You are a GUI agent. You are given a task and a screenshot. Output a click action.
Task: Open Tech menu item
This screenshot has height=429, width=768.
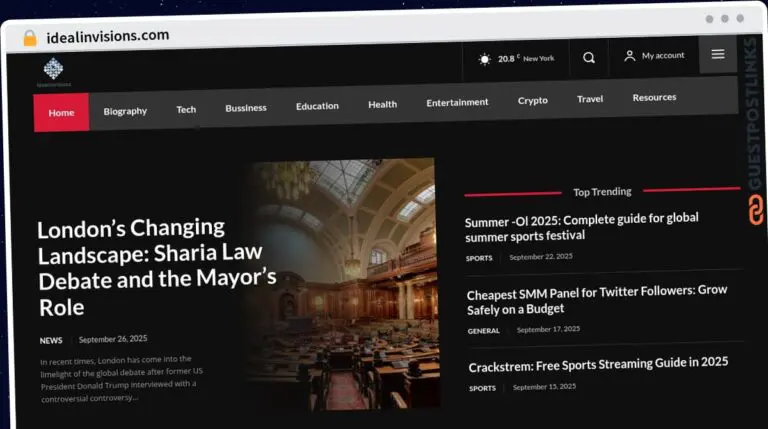point(186,109)
